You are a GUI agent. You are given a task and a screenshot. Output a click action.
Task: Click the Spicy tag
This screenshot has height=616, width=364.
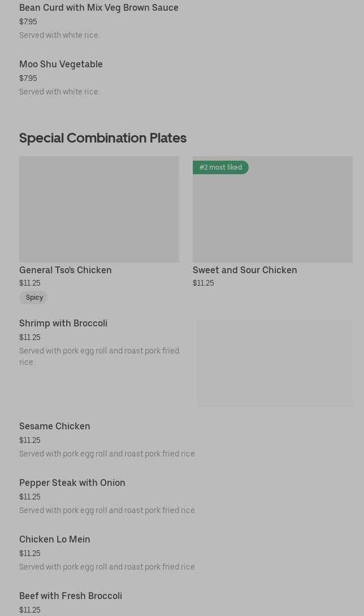click(x=34, y=298)
